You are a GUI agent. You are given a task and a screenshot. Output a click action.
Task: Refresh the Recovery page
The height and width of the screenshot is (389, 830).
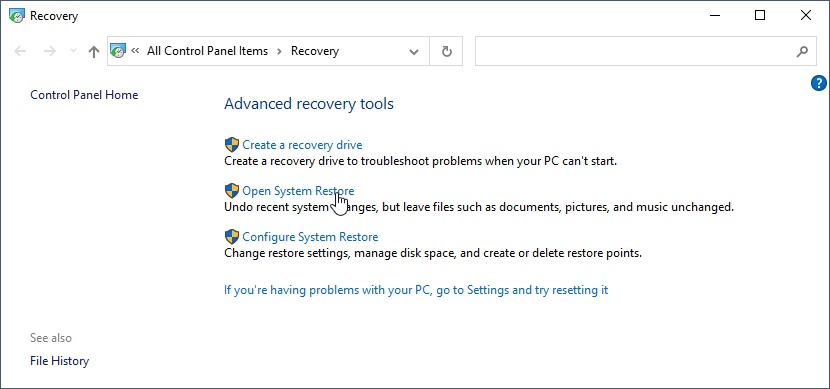(447, 51)
